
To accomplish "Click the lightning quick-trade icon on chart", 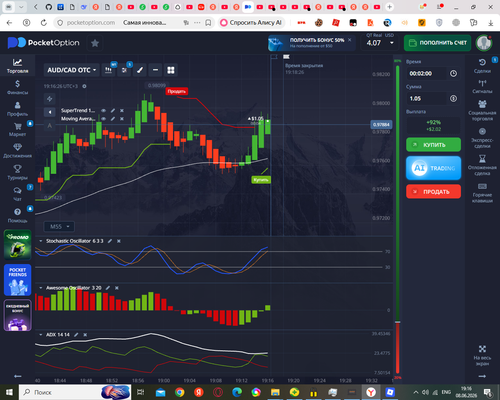I will coord(49,99).
